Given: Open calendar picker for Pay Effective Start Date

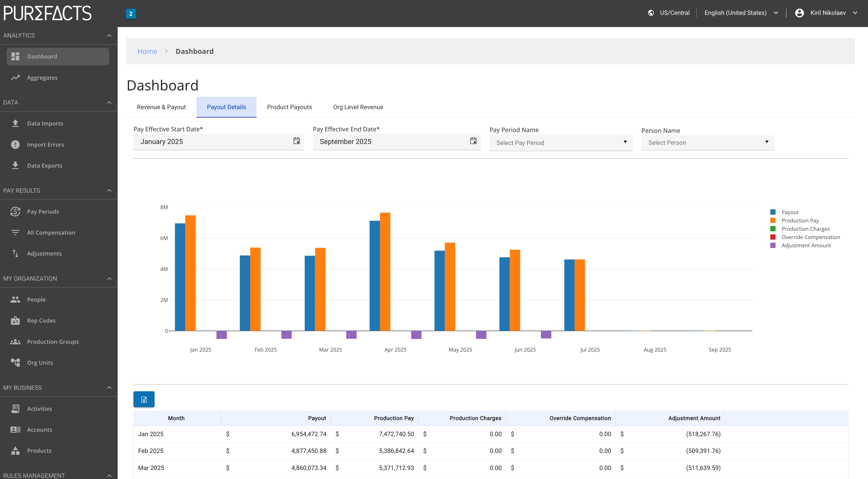Looking at the screenshot, I should (x=296, y=141).
